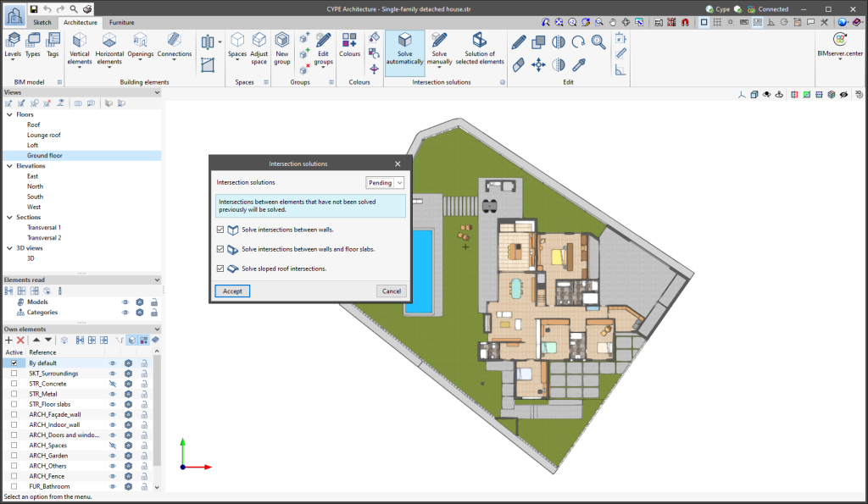
Task: Uncheck Solve sloped roof intersections
Action: pyautogui.click(x=220, y=269)
